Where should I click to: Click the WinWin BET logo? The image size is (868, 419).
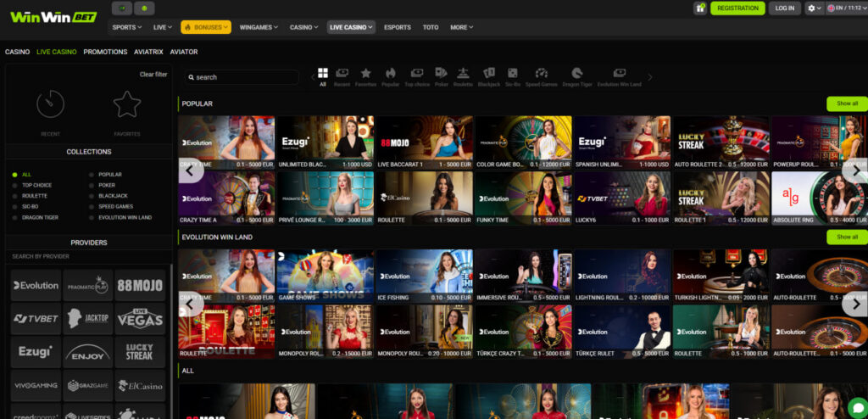point(53,17)
